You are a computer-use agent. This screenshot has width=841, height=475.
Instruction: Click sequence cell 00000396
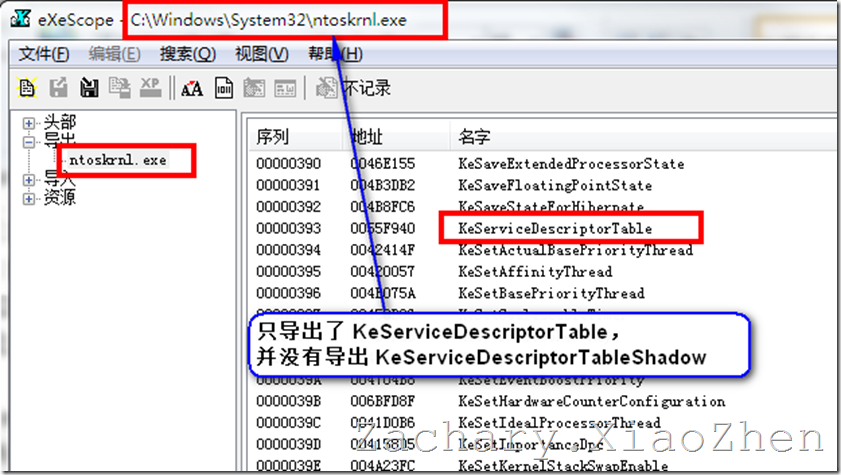(x=289, y=293)
